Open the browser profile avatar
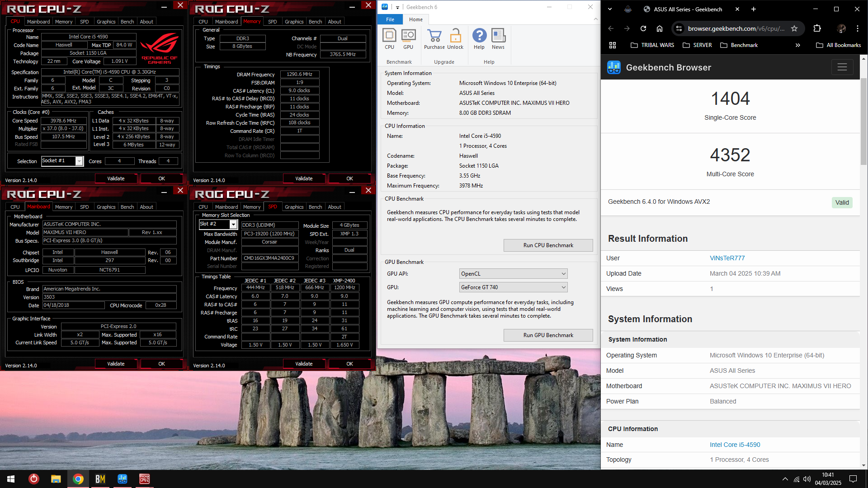Image resolution: width=868 pixels, height=488 pixels. tap(841, 28)
